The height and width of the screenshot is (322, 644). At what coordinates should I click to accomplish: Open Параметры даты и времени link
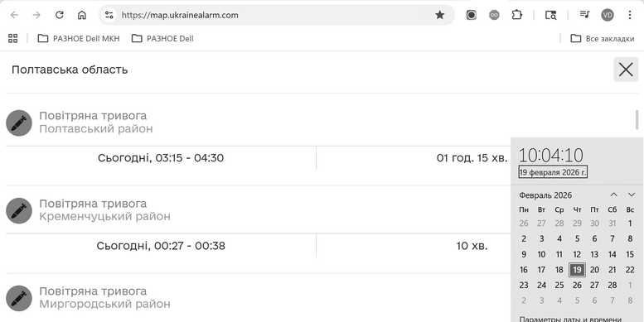tap(570, 320)
